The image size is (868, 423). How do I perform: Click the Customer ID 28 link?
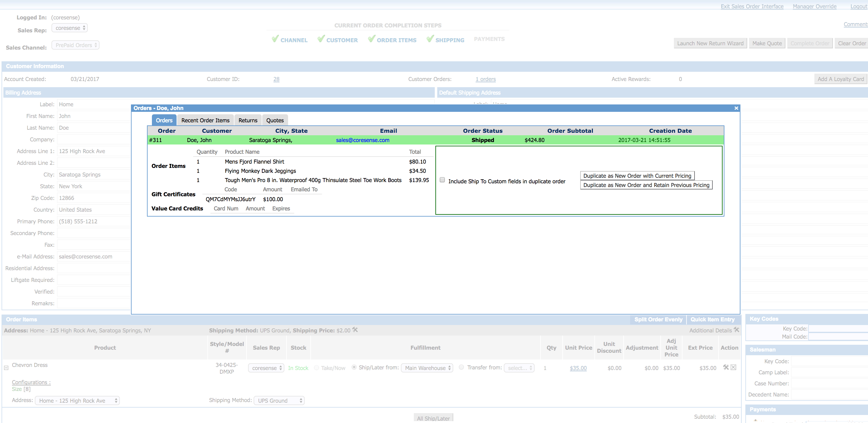tap(277, 79)
